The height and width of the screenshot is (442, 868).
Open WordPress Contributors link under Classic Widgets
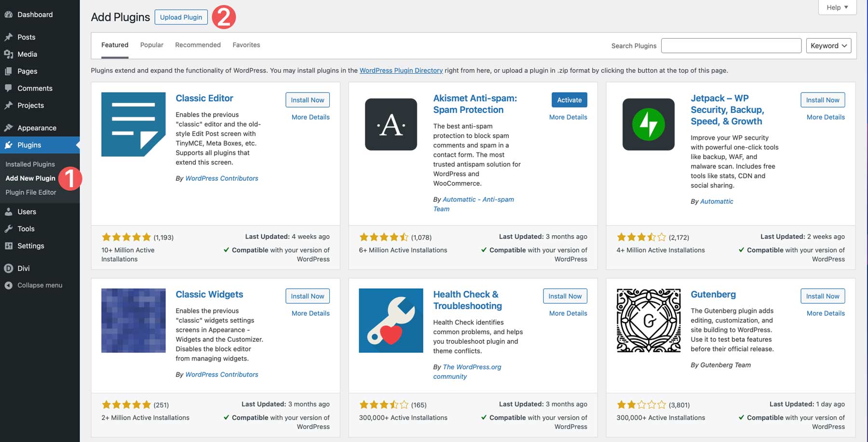tap(222, 375)
